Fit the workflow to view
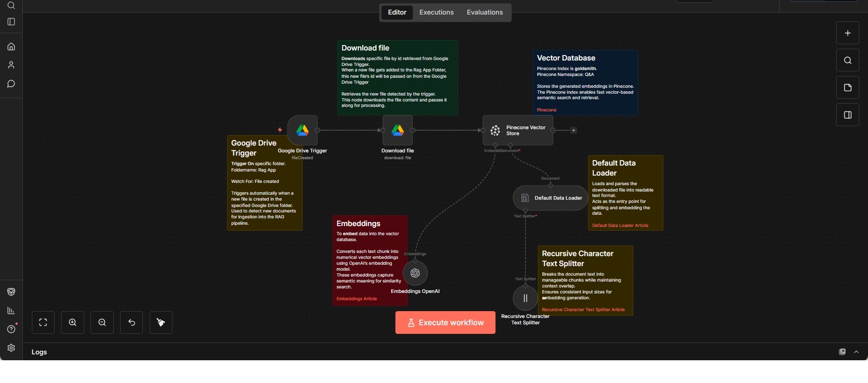This screenshot has height=383, width=868. click(x=43, y=323)
